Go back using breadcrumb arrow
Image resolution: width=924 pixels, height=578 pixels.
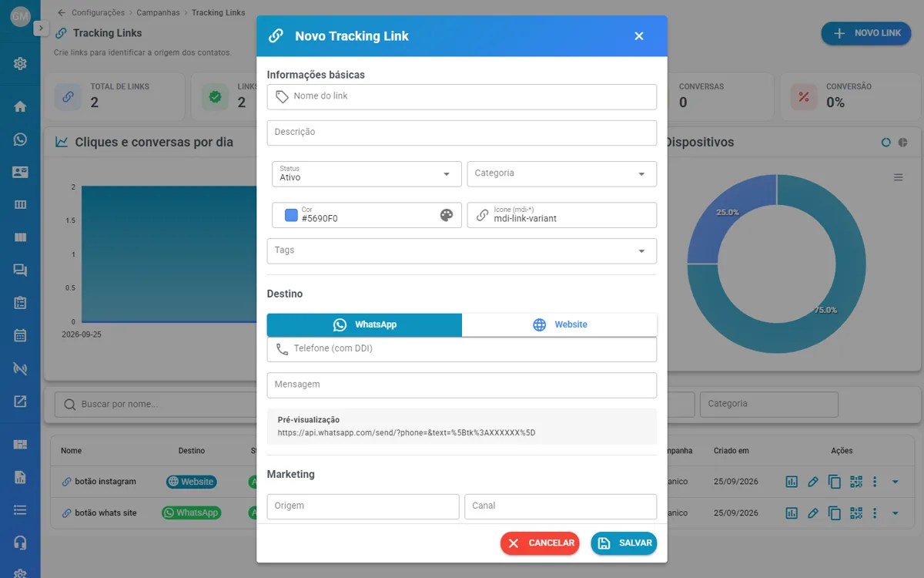(x=62, y=12)
